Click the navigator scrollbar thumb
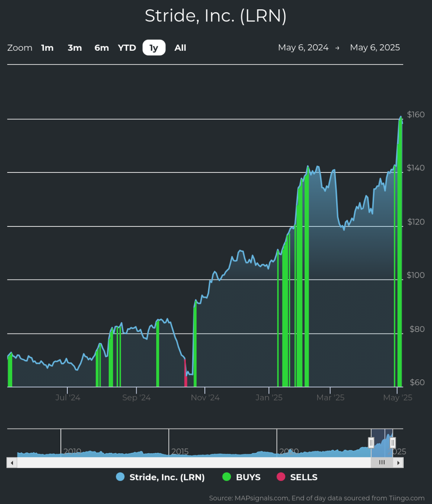This screenshot has height=504, width=432. pos(382,463)
